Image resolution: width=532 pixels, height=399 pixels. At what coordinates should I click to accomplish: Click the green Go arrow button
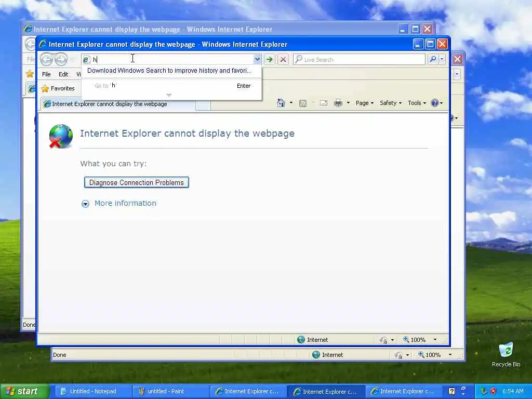(270, 59)
